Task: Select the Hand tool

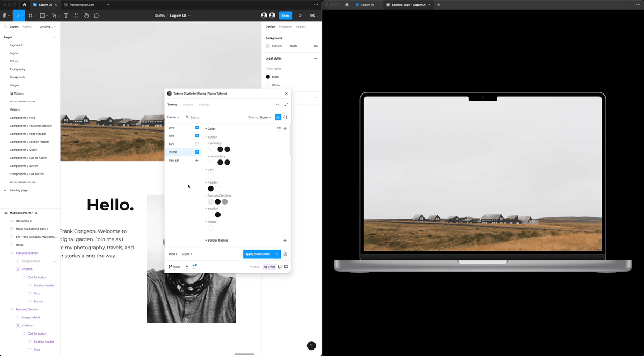Action: click(x=86, y=16)
